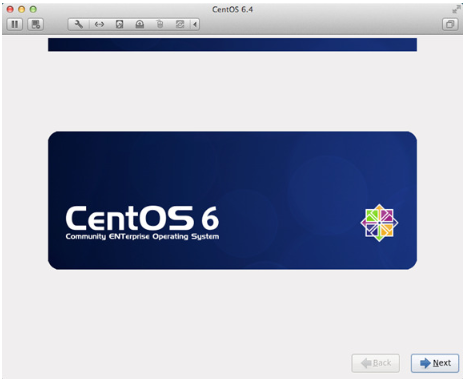465x379 pixels.
Task: Open the hard disk device icon
Action: pyautogui.click(x=119, y=24)
